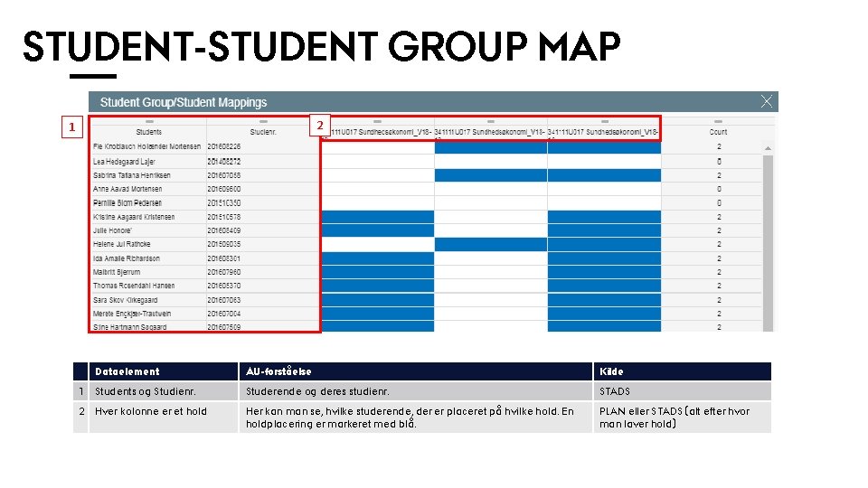Image resolution: width=868 pixels, height=488 pixels.
Task: Click the Student Group/Student Mappings title text
Action: tap(184, 102)
